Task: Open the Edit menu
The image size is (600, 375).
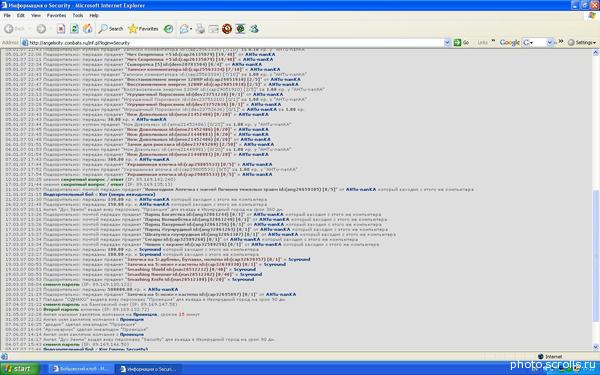Action: click(x=21, y=15)
